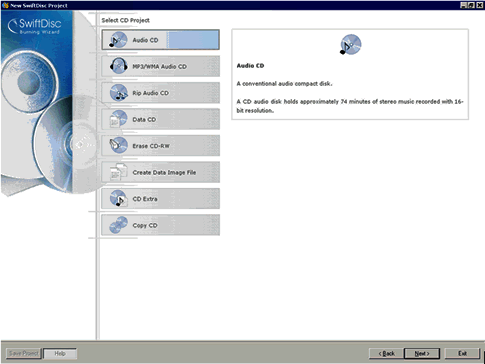Proceed with the Next button
This screenshot has width=485, height=364.
click(422, 353)
